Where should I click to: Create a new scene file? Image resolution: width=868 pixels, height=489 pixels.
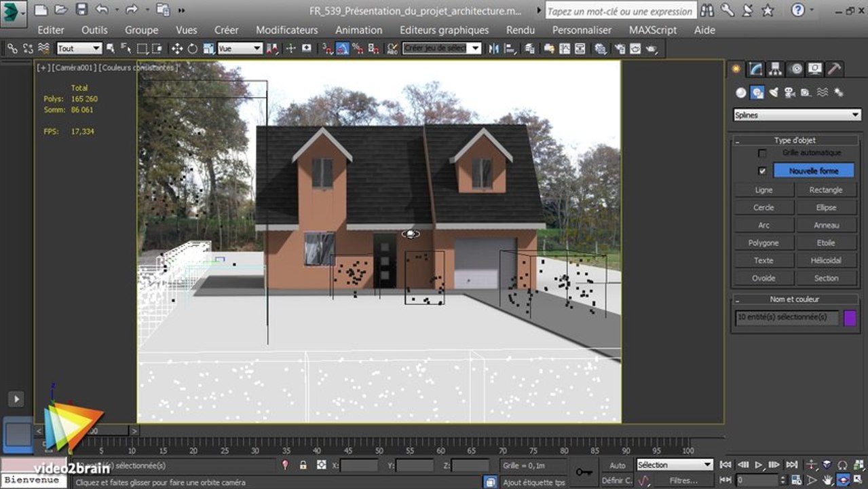pyautogui.click(x=41, y=10)
